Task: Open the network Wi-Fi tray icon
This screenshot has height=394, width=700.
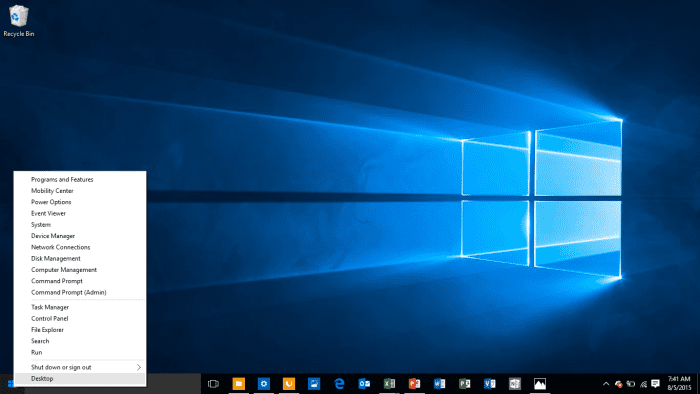Action: click(x=643, y=384)
